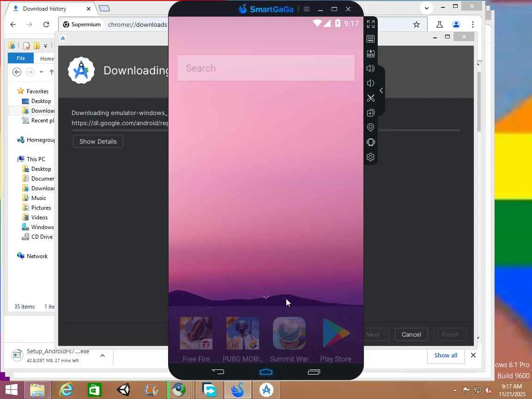This screenshot has height=399, width=532.
Task: Open Pictures folder under This PC
Action: (36, 208)
